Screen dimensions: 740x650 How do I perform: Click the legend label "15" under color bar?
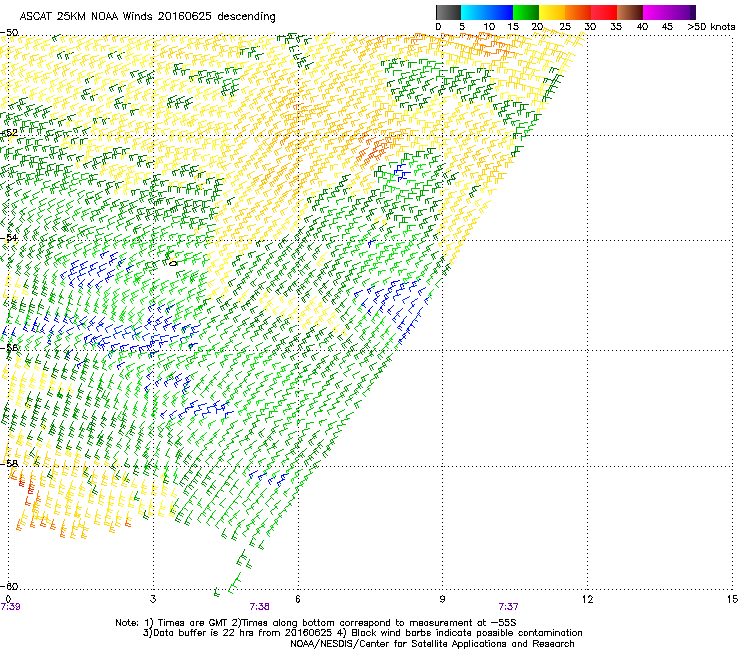point(513,27)
